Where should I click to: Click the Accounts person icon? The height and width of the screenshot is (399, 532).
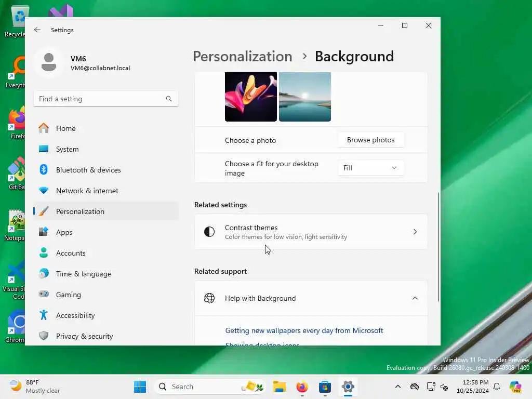coord(44,253)
